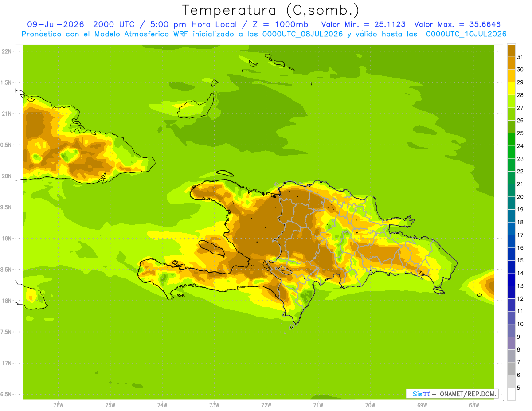
Task: Click the "Temperatura (C,somb.)" map title
Action: click(271, 10)
